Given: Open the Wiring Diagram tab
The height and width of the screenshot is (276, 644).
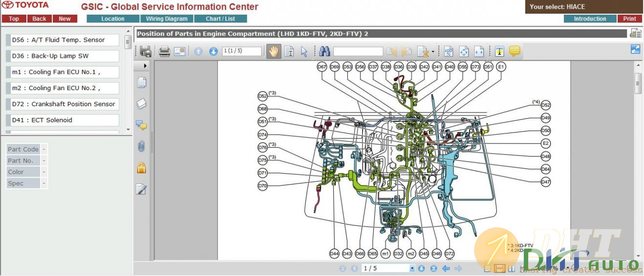Looking at the screenshot, I should click(x=167, y=19).
